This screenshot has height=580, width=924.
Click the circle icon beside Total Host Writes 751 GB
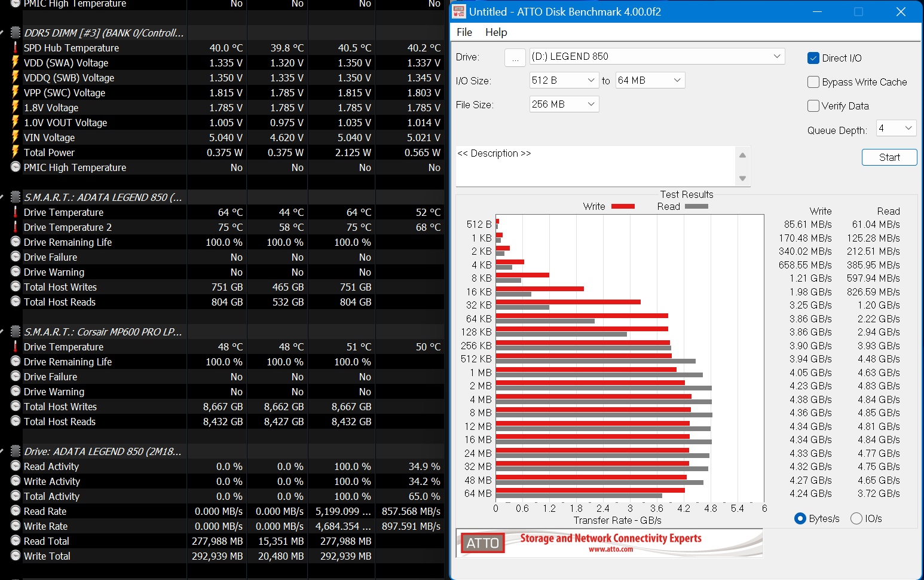(x=16, y=286)
